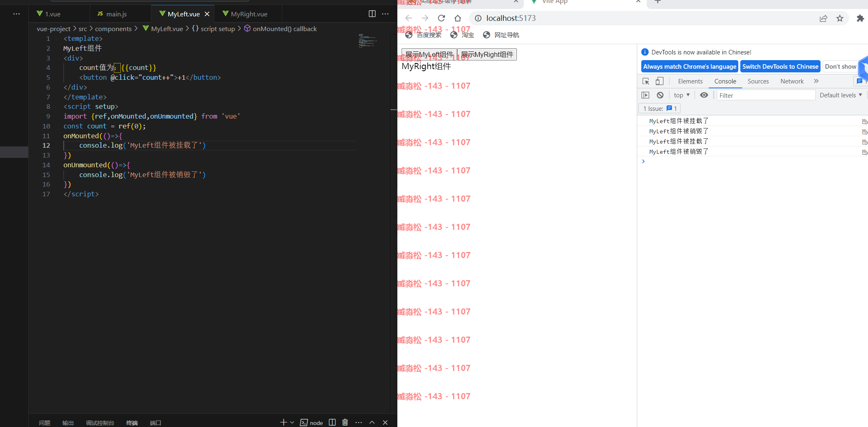Open the Elements DevTools tab

pos(690,81)
